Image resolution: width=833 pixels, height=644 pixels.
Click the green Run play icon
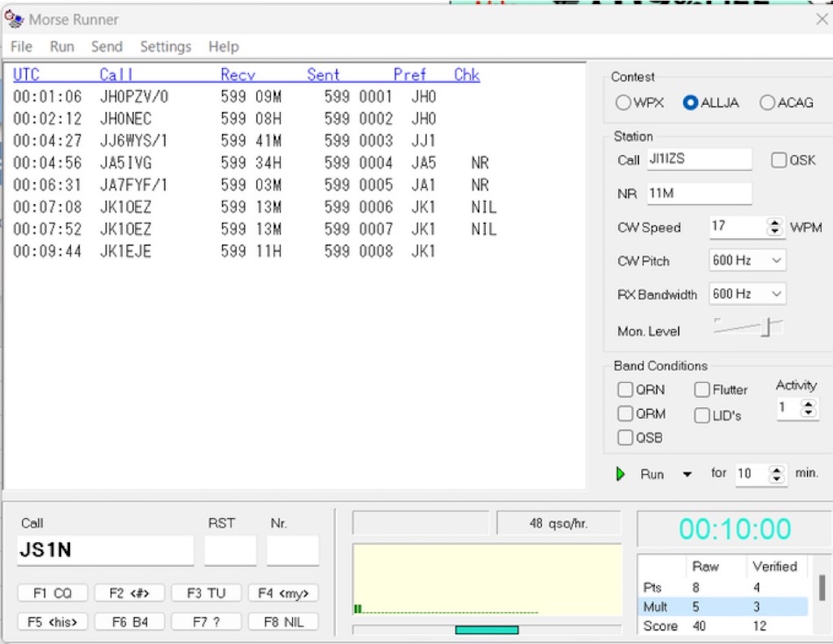pos(620,473)
